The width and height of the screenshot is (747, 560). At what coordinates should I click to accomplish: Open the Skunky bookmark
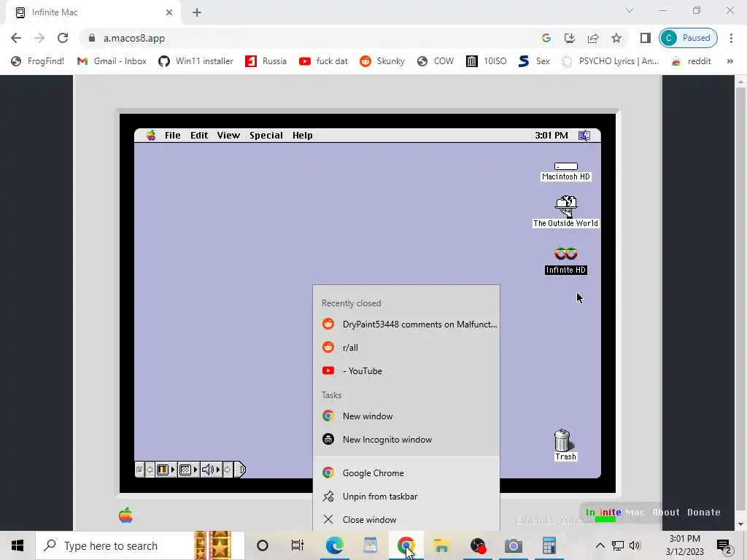point(382,61)
